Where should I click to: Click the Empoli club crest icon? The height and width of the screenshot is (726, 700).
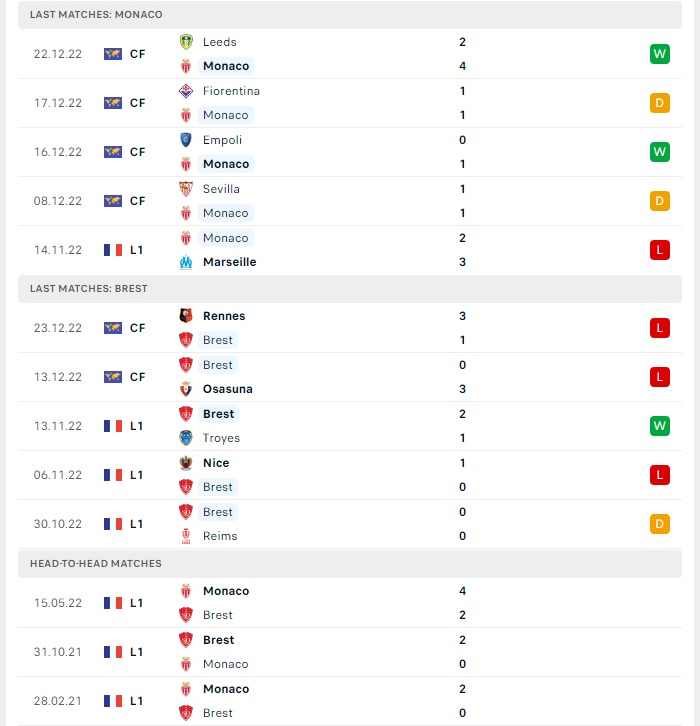pyautogui.click(x=186, y=140)
